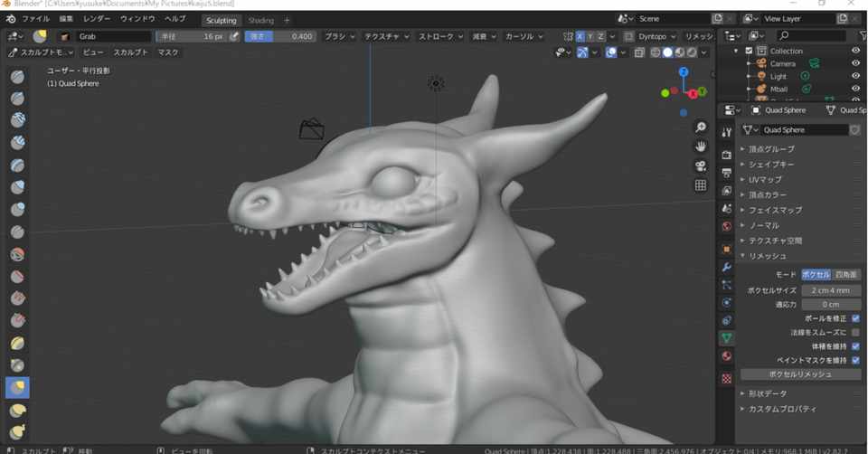The height and width of the screenshot is (454, 868).
Task: Toggle Y axis symmetry button
Action: click(x=590, y=36)
